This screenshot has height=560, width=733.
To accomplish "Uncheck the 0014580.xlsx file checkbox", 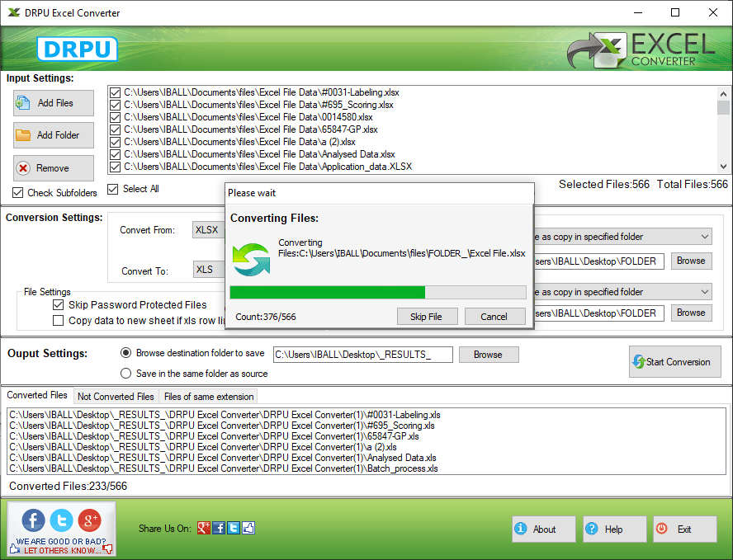I will (x=115, y=117).
